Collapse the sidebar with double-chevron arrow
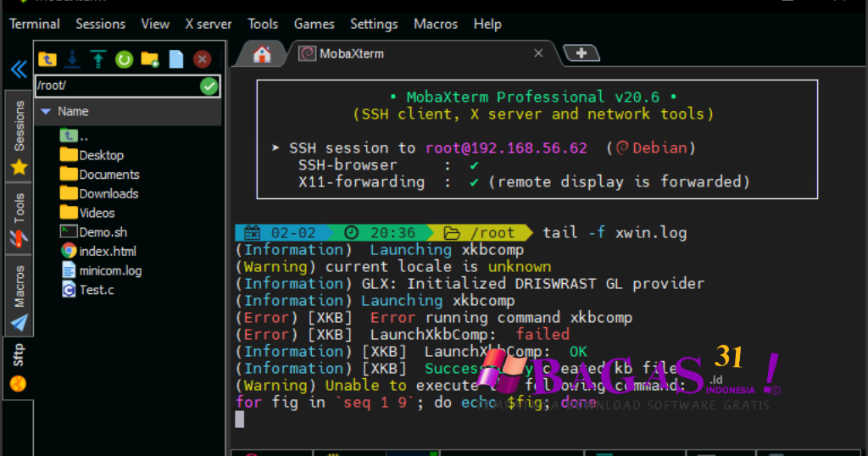868x456 pixels. point(19,70)
